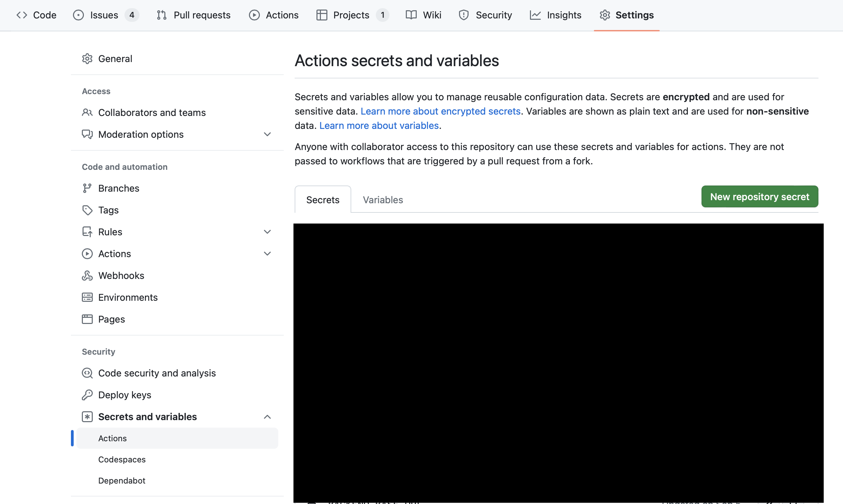Click the Secrets and variables asterisk icon
The width and height of the screenshot is (843, 504).
click(87, 417)
